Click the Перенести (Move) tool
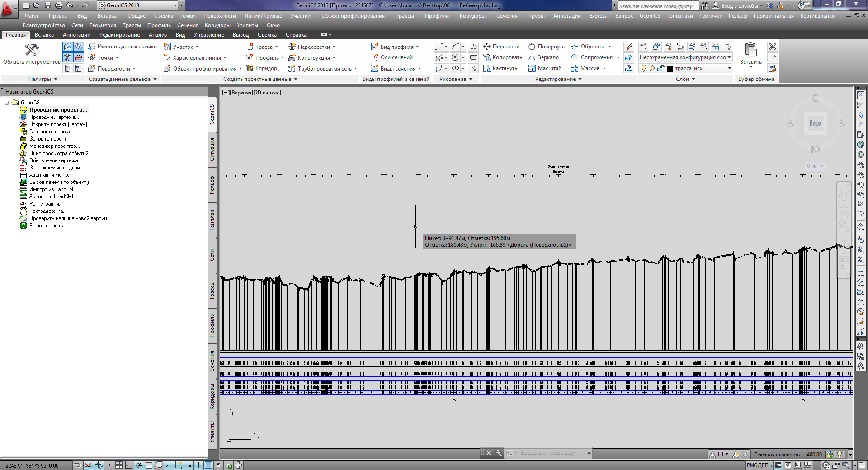Screen dimensions: 868x470 pyautogui.click(x=501, y=47)
